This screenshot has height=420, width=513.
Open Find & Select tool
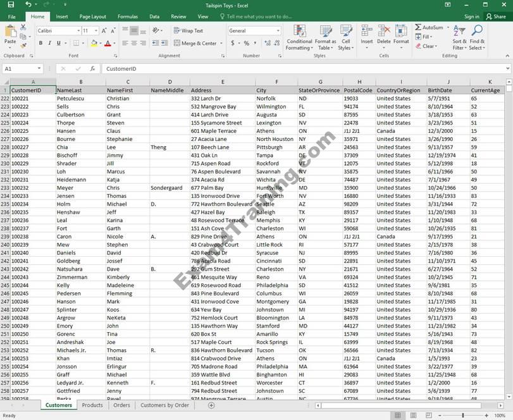pos(477,38)
